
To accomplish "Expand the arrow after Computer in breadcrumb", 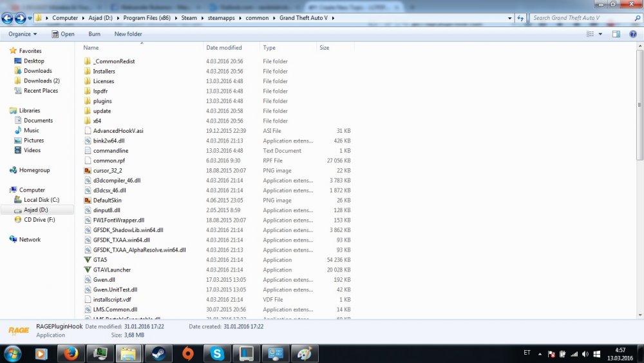I will tap(83, 18).
